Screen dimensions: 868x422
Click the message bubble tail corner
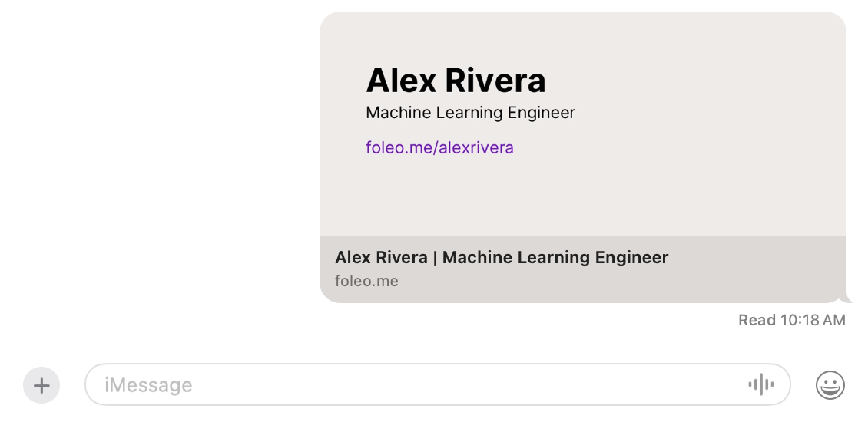[847, 299]
